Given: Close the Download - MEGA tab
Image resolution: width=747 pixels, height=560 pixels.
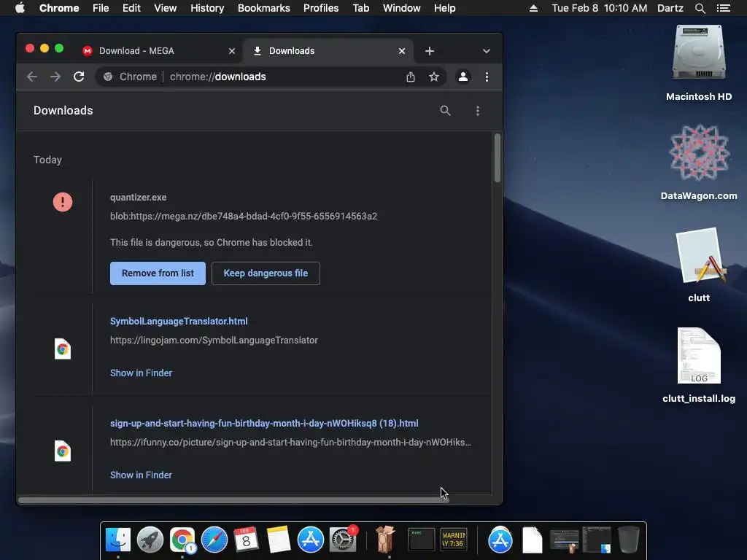Looking at the screenshot, I should 231,51.
